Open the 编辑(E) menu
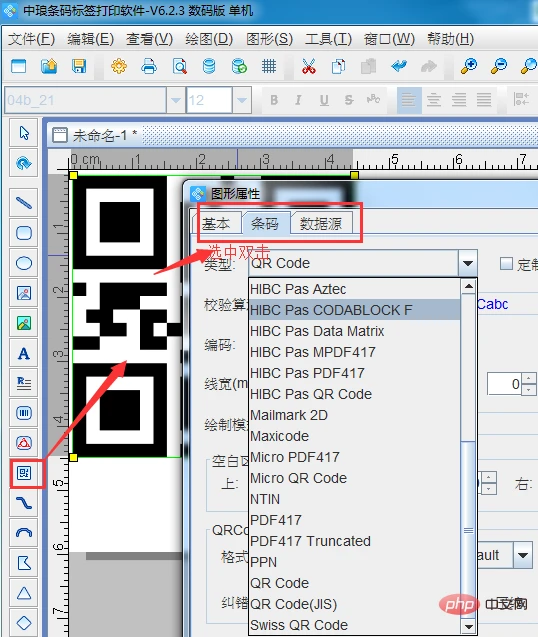This screenshot has width=538, height=637. pos(91,39)
